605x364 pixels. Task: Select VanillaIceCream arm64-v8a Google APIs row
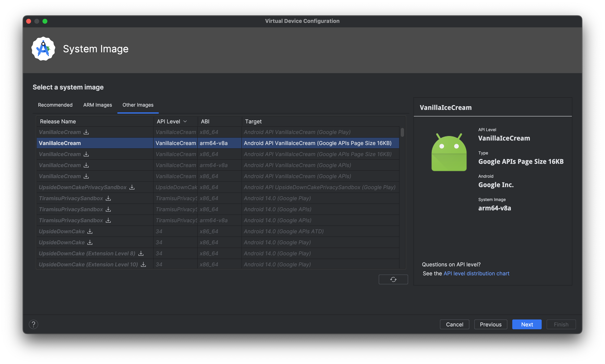coord(216,165)
